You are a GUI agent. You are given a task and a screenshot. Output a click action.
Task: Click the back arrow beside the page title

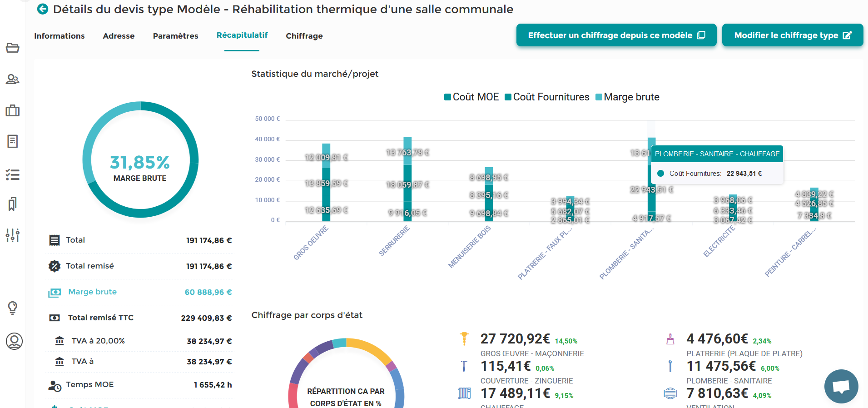[x=43, y=9]
